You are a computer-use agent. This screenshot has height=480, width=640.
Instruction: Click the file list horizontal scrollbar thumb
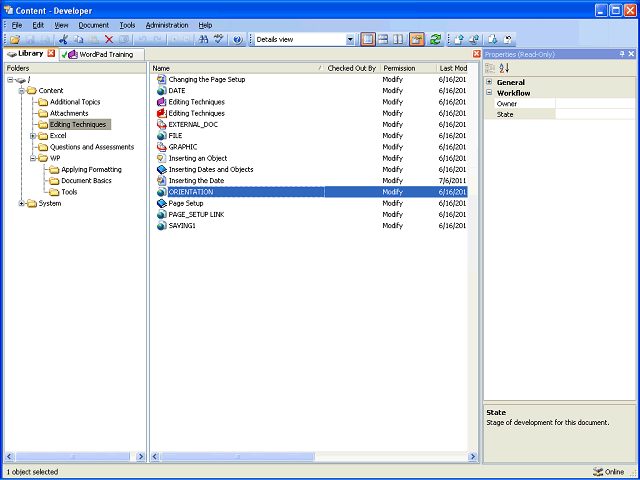(x=237, y=456)
